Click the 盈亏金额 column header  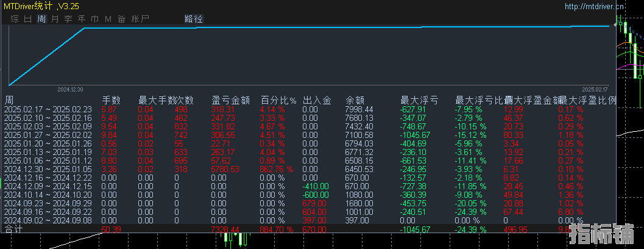tap(230, 100)
